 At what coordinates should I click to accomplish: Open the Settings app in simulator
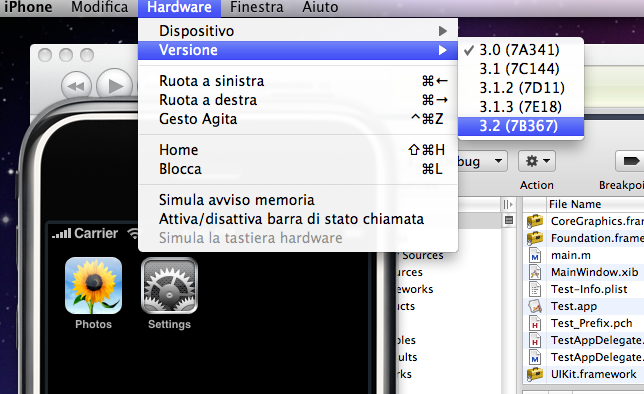click(169, 286)
